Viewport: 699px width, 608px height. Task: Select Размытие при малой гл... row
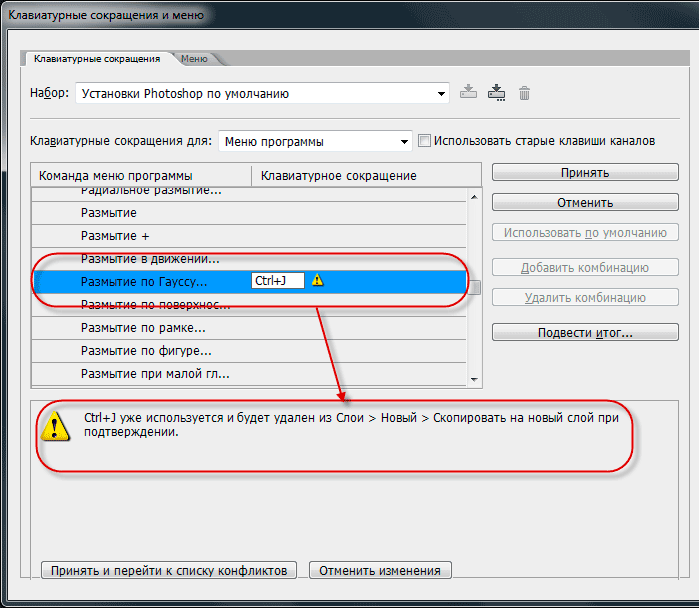tap(249, 374)
